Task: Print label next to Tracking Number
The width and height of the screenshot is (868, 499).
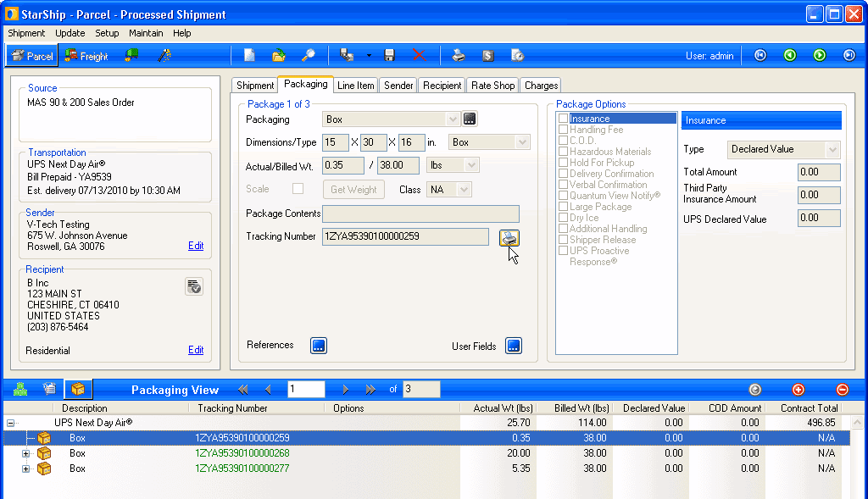Action: tap(509, 238)
